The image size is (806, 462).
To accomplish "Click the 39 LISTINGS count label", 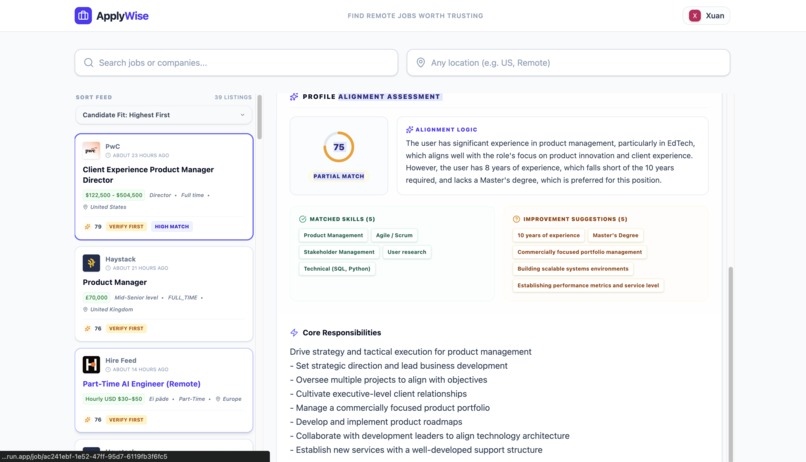I will (233, 97).
